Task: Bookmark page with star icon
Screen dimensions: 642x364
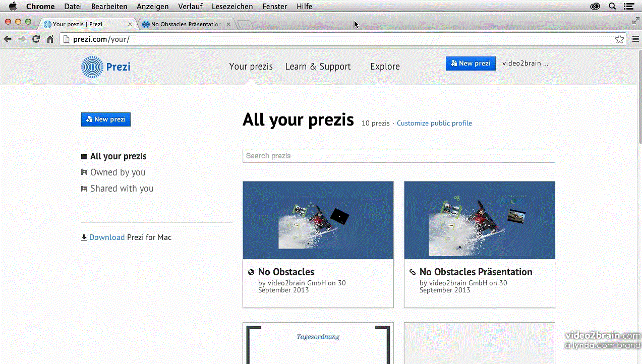Action: [619, 39]
